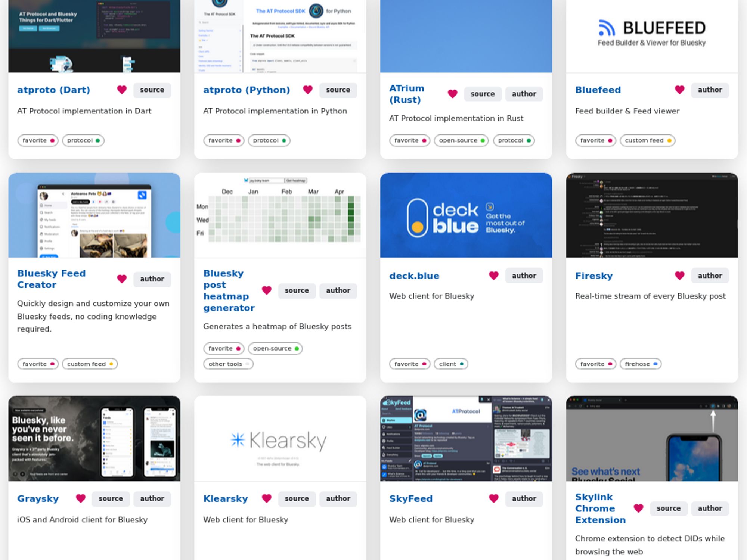Open Skylink Chrome Extension title link
This screenshot has width=747, height=560.
click(600, 508)
